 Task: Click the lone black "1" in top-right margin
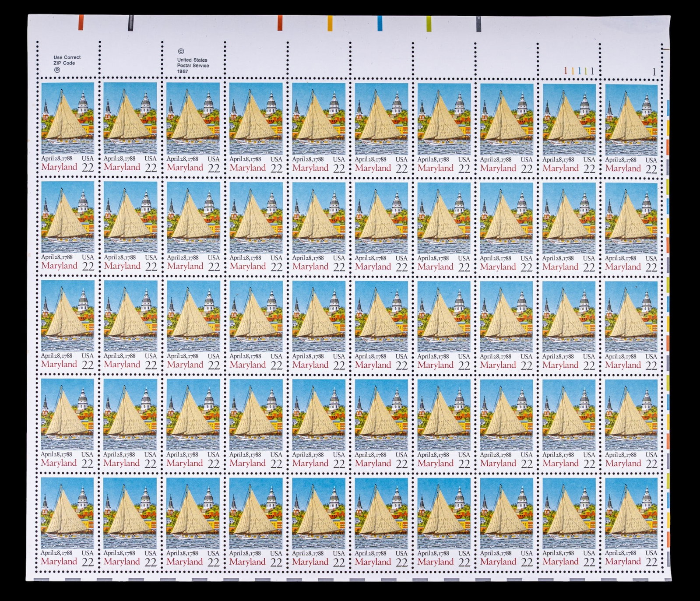pos(654,72)
